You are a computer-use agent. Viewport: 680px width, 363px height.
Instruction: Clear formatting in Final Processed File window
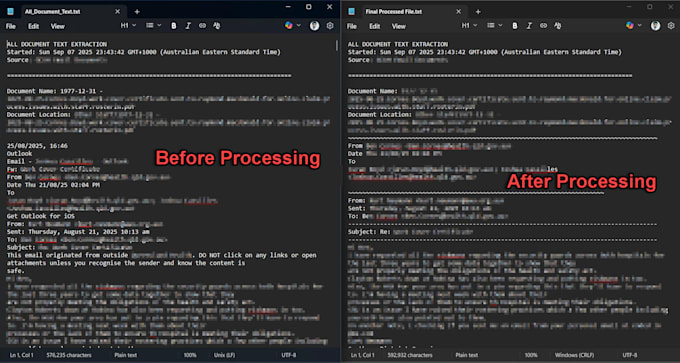pos(558,26)
